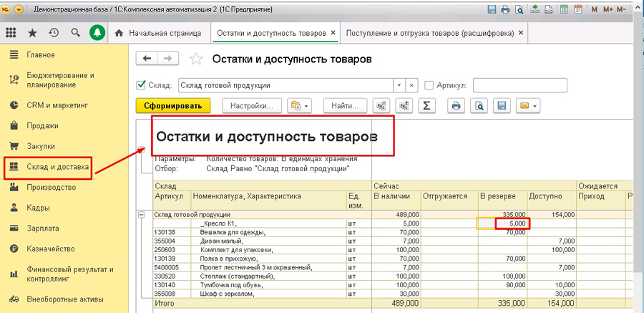The width and height of the screenshot is (644, 313).
Task: Expand all report groups icon
Action: coord(404,106)
